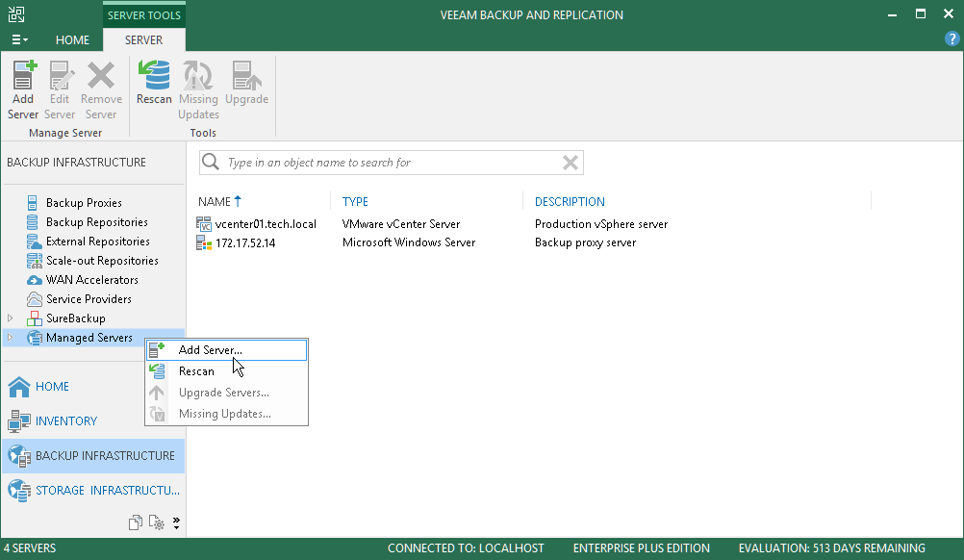
Task: Click the files icon below navigation pane
Action: coord(136,522)
